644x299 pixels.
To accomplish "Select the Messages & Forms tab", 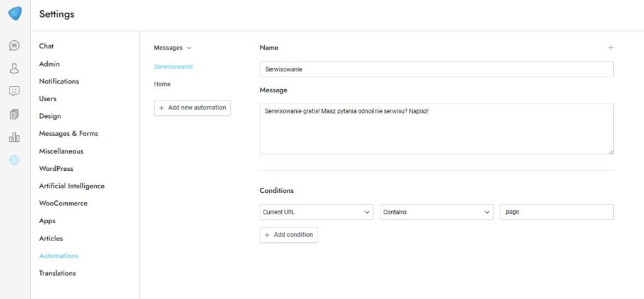I will [x=69, y=134].
